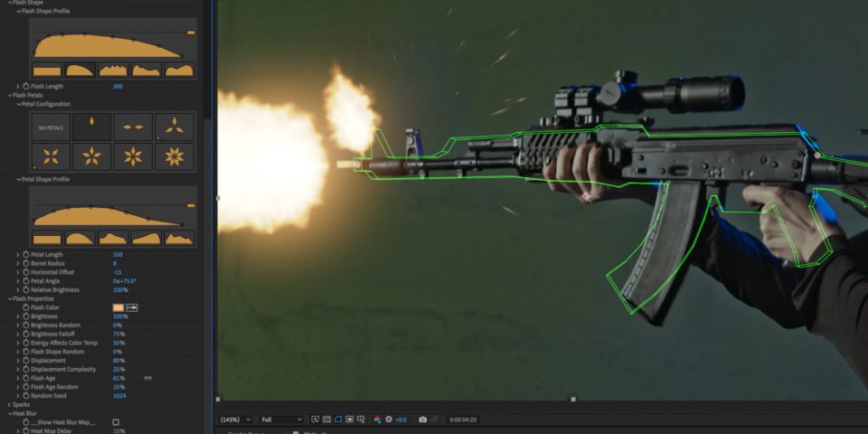
Task: Toggle the Flash Color stopwatch
Action: 25,307
